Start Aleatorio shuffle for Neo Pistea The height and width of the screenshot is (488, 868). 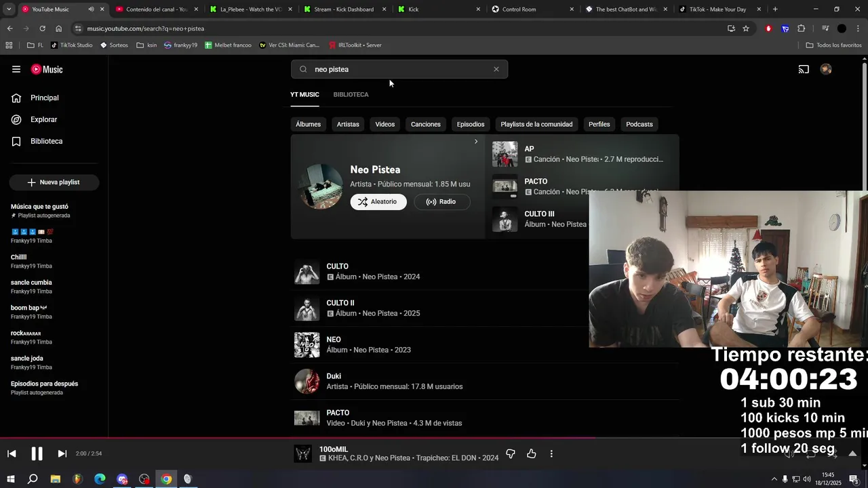click(378, 201)
